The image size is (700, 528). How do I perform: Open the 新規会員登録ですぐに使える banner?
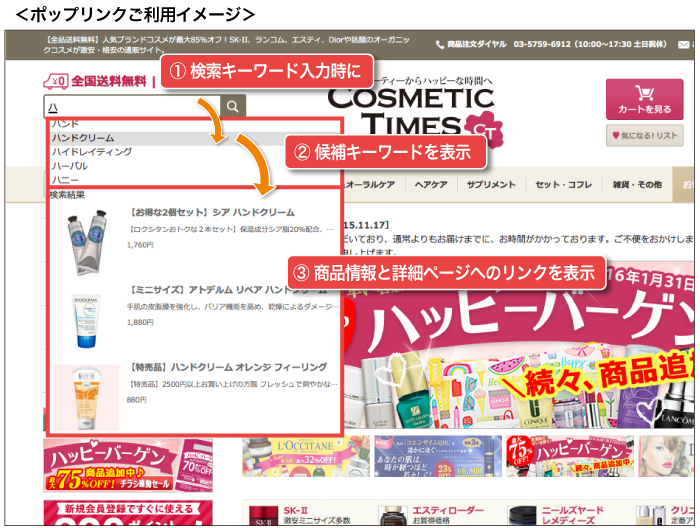128,513
